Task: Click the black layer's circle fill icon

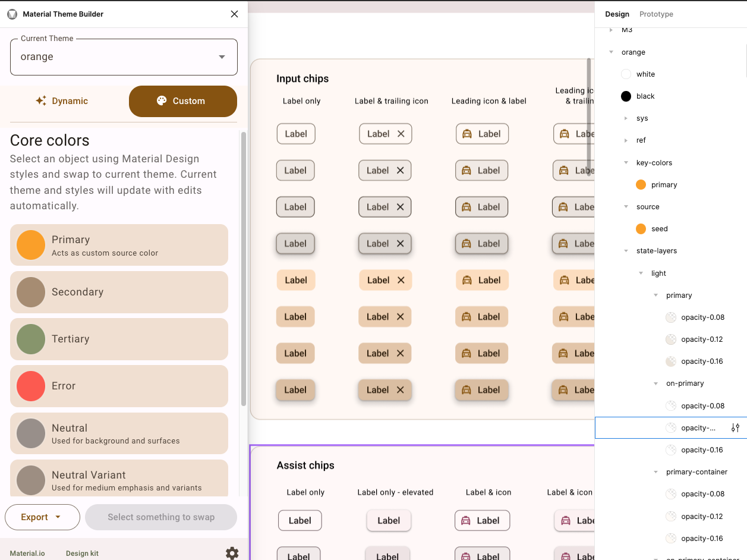Action: coord(625,96)
